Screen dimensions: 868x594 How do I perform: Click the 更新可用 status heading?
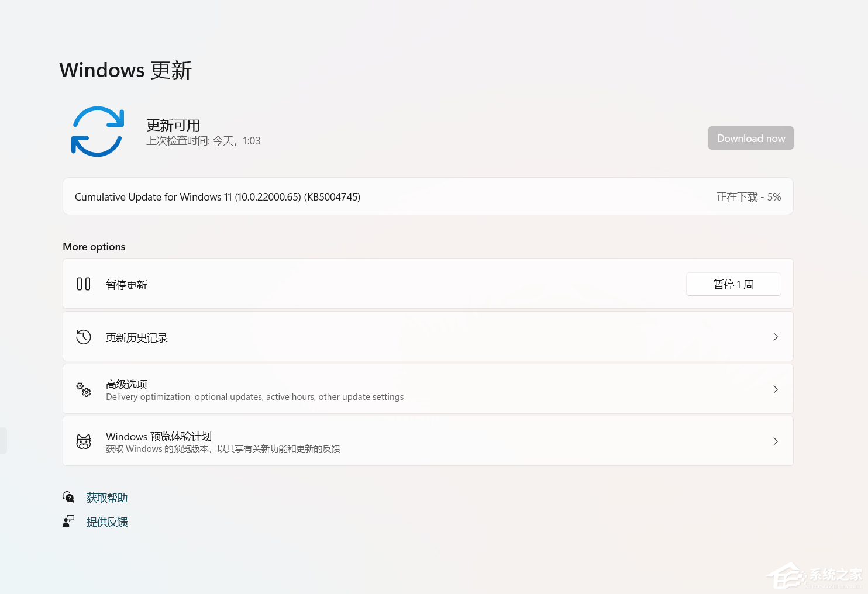click(173, 125)
